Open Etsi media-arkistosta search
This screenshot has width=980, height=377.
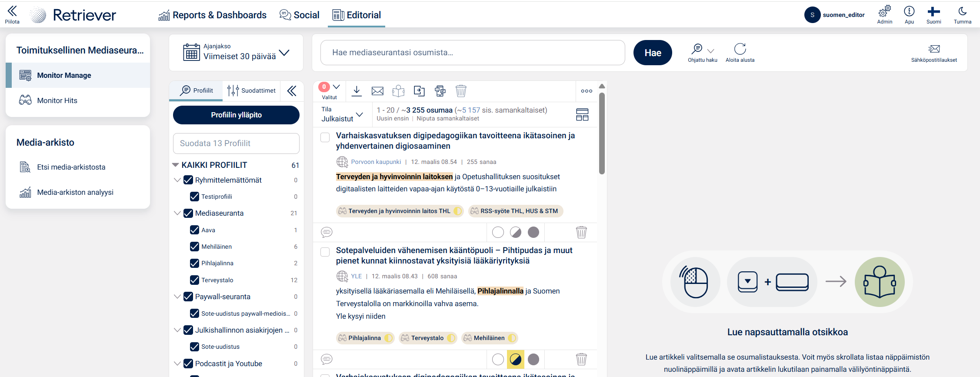pos(78,167)
